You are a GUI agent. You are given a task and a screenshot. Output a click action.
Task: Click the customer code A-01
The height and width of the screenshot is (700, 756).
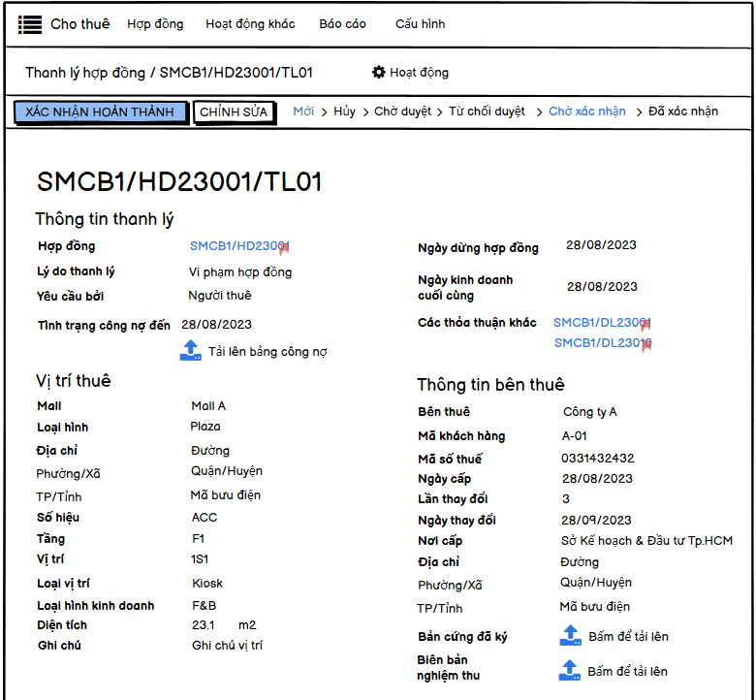click(574, 435)
